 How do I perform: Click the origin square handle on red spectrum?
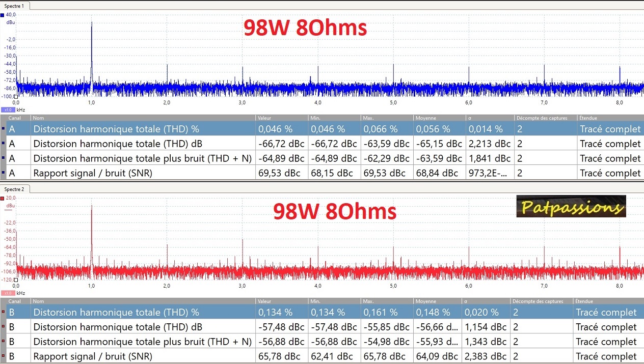tap(16, 279)
